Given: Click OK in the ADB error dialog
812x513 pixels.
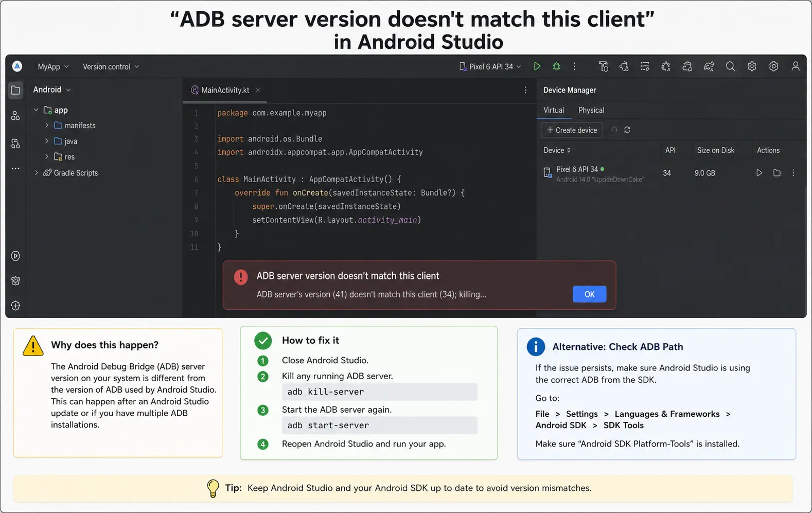Looking at the screenshot, I should 589,294.
